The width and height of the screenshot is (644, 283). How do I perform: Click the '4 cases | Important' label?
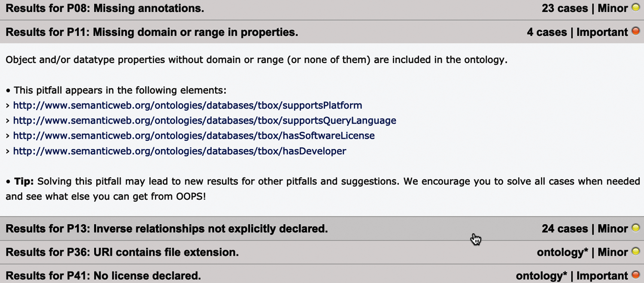577,32
